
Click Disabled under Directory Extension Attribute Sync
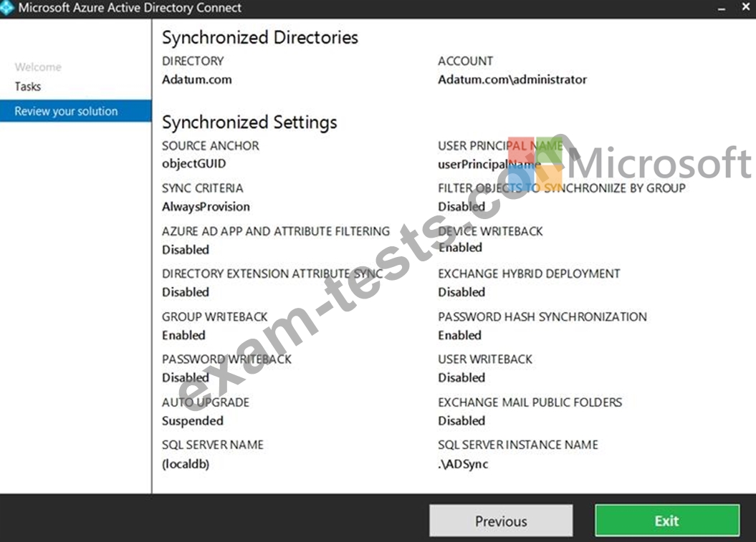tap(186, 292)
